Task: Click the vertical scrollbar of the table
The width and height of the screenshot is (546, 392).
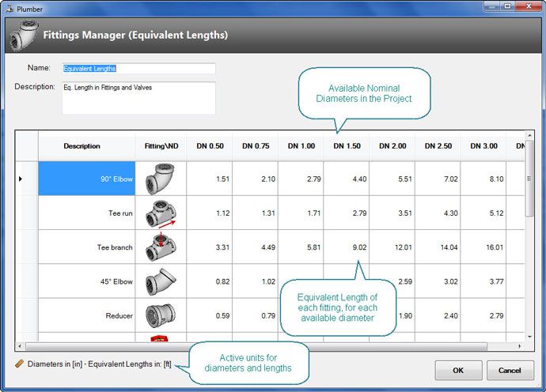Action: (x=529, y=190)
